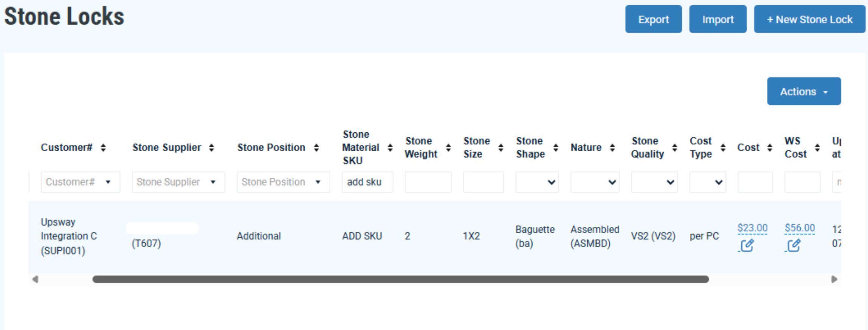This screenshot has width=868, height=330.
Task: Sort by Cost Type column arrows
Action: [x=723, y=148]
